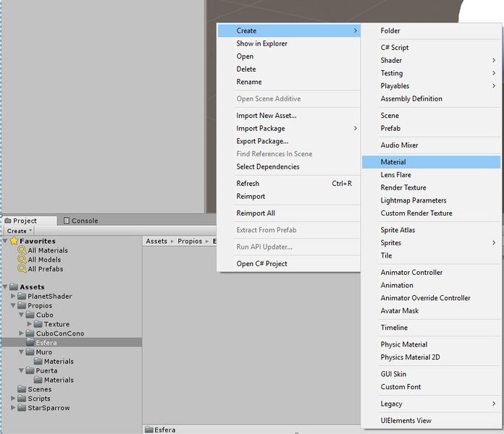The image size is (504, 434).
Task: Click the PlanetShader folder icon
Action: [22, 296]
